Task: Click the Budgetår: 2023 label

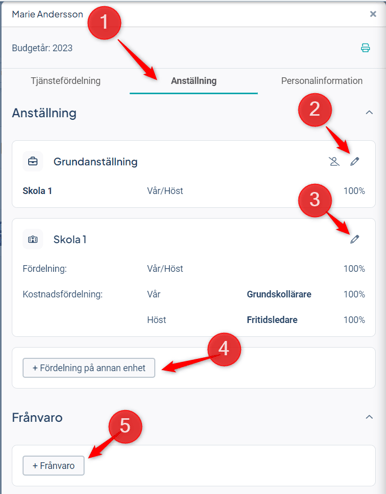Action: pyautogui.click(x=42, y=48)
